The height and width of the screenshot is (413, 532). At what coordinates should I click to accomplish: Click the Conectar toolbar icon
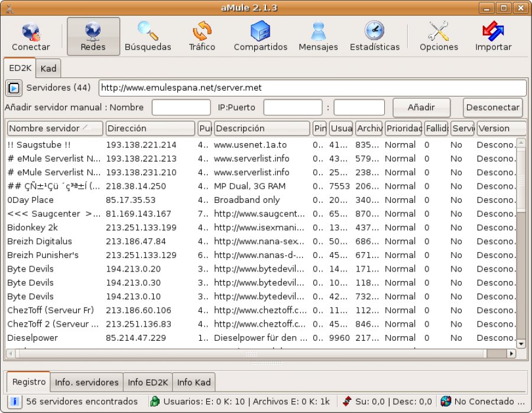click(31, 36)
